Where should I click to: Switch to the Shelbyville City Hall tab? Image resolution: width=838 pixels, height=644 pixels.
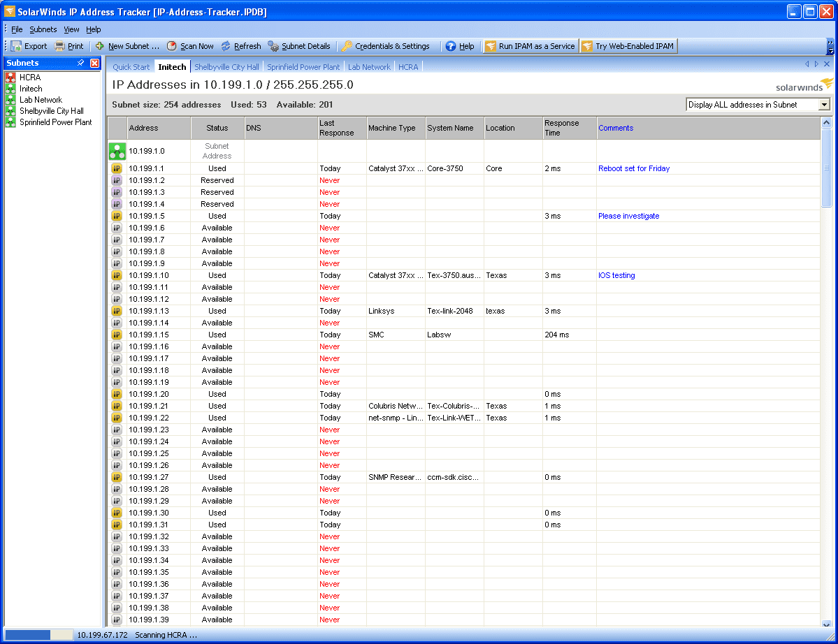point(226,67)
